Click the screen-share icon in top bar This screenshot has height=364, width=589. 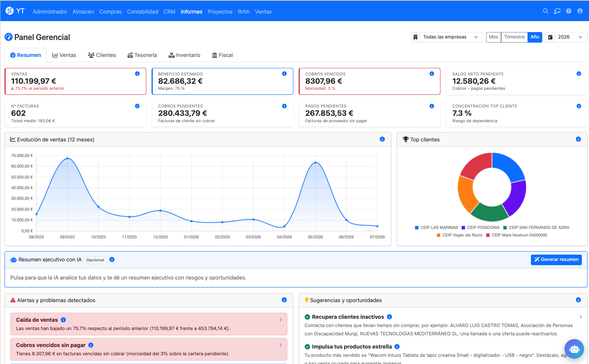[557, 11]
